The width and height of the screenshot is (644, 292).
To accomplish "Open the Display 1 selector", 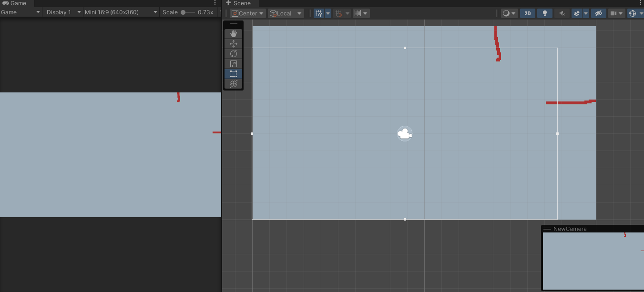I will pyautogui.click(x=62, y=12).
